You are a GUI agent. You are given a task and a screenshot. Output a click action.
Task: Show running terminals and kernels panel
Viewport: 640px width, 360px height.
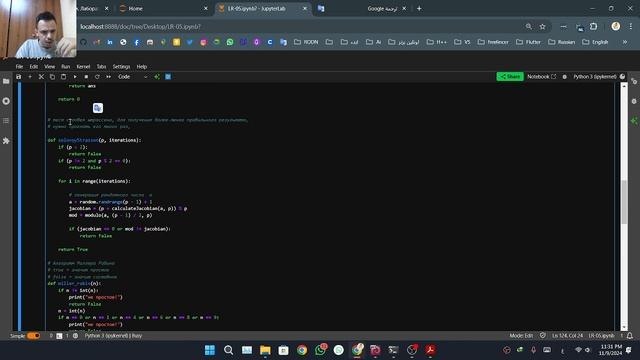6,101
